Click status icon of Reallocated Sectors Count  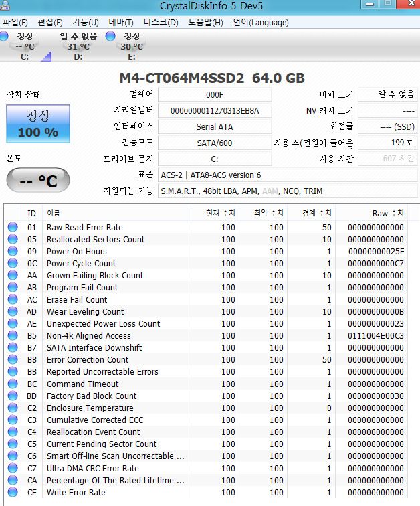click(x=13, y=239)
